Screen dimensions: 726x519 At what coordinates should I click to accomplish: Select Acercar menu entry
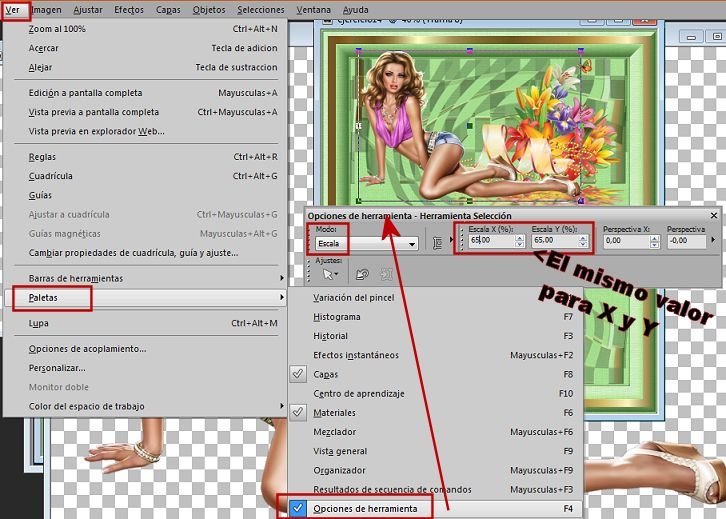(144, 48)
